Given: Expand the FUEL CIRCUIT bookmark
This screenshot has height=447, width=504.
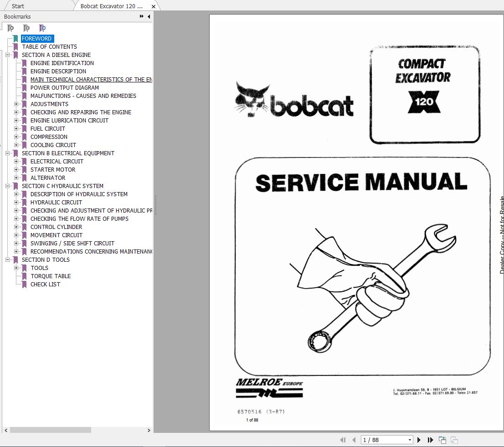Looking at the screenshot, I should coord(17,128).
